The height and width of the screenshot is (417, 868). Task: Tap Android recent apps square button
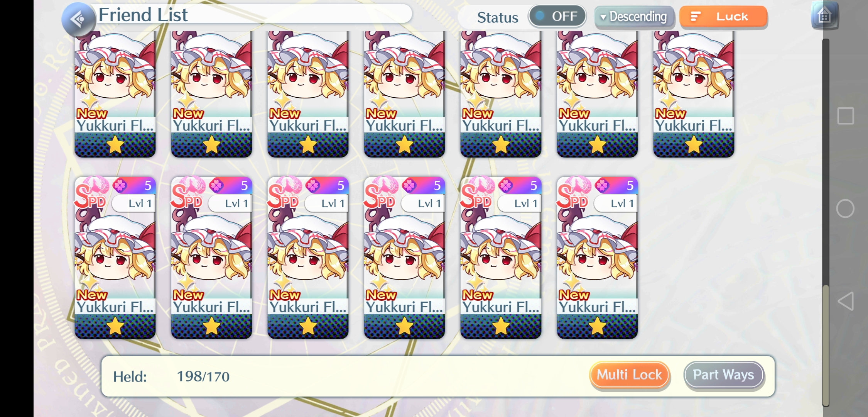click(x=845, y=116)
